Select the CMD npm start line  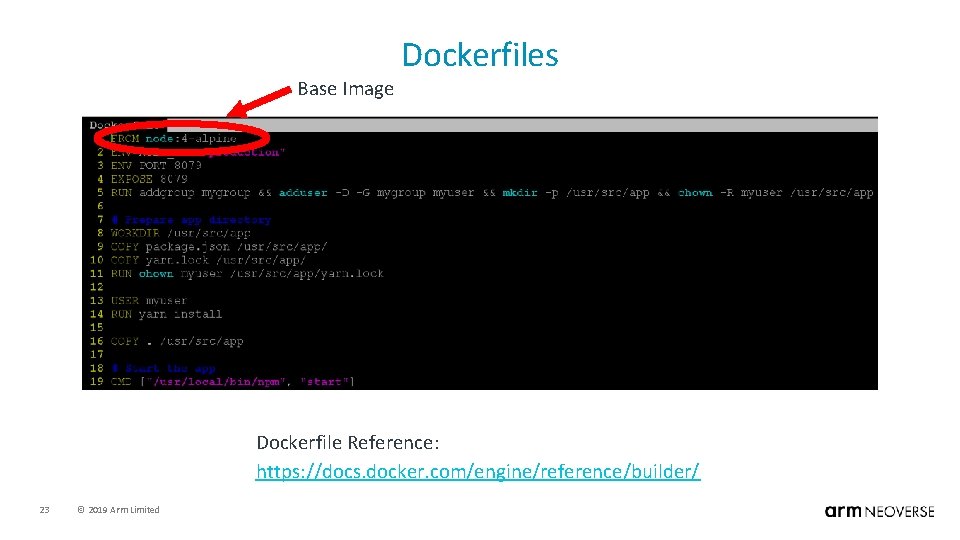pyautogui.click(x=233, y=381)
